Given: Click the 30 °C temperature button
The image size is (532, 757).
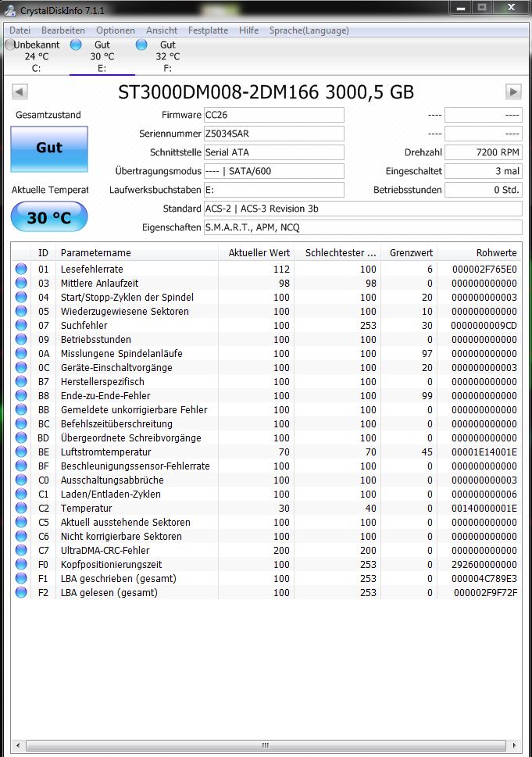Looking at the screenshot, I should coord(49,216).
